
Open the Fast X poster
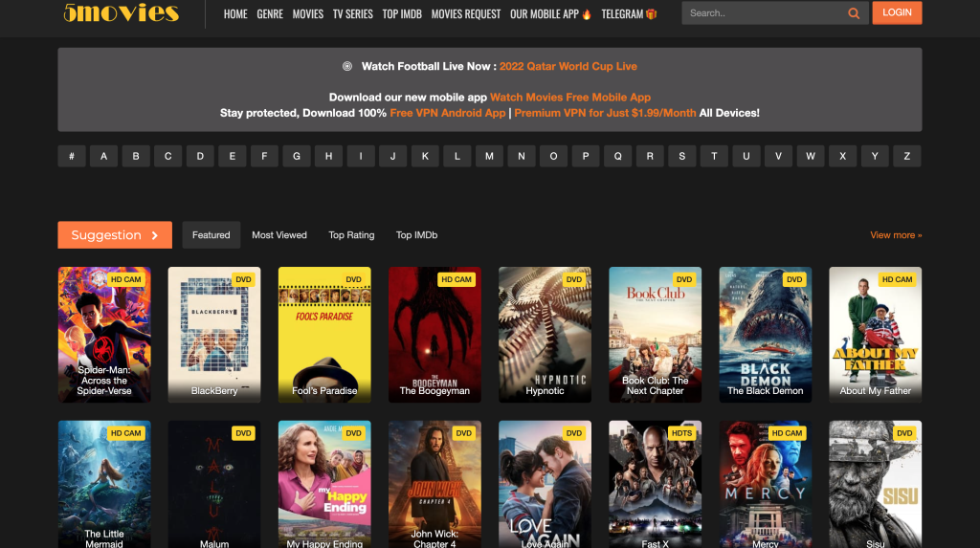pos(655,484)
